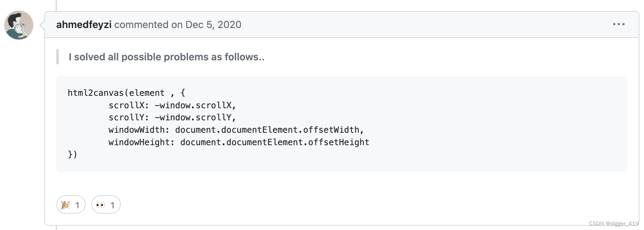The image size is (644, 230).
Task: Click the quoted text 'I solved all possible problems'
Action: click(166, 57)
